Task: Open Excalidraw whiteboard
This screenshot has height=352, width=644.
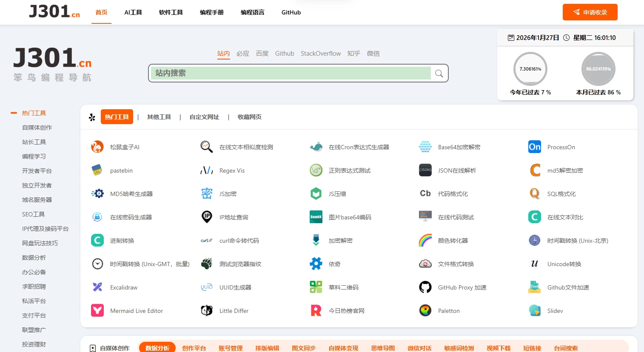Action: pos(124,287)
